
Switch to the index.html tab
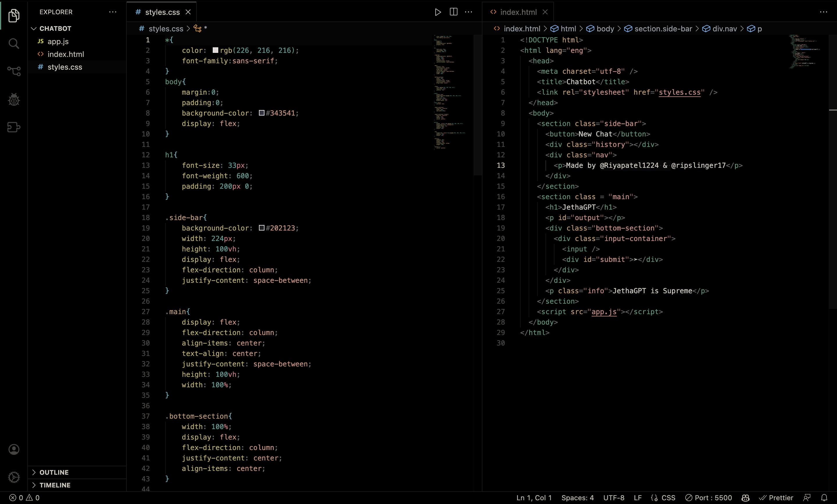[518, 12]
